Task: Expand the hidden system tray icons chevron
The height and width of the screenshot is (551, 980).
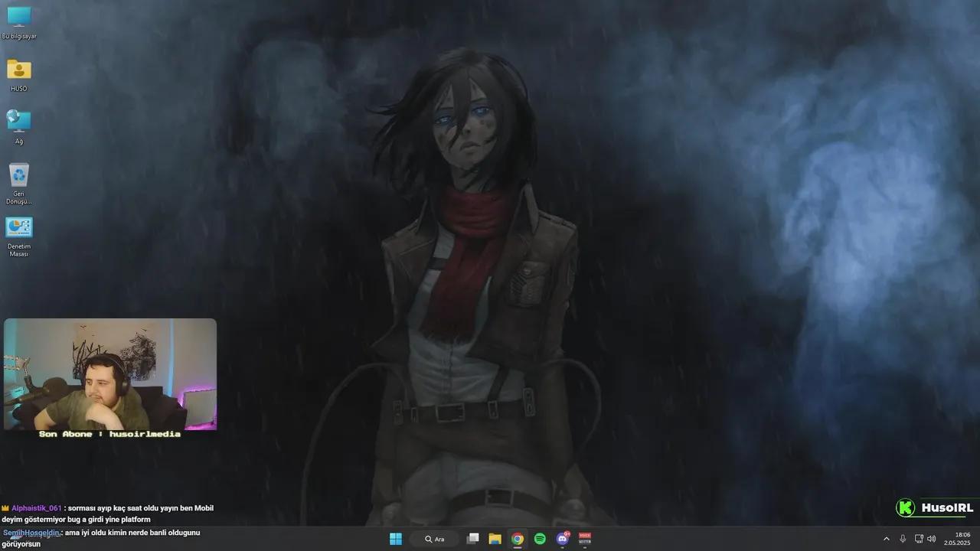Action: pyautogui.click(x=887, y=539)
